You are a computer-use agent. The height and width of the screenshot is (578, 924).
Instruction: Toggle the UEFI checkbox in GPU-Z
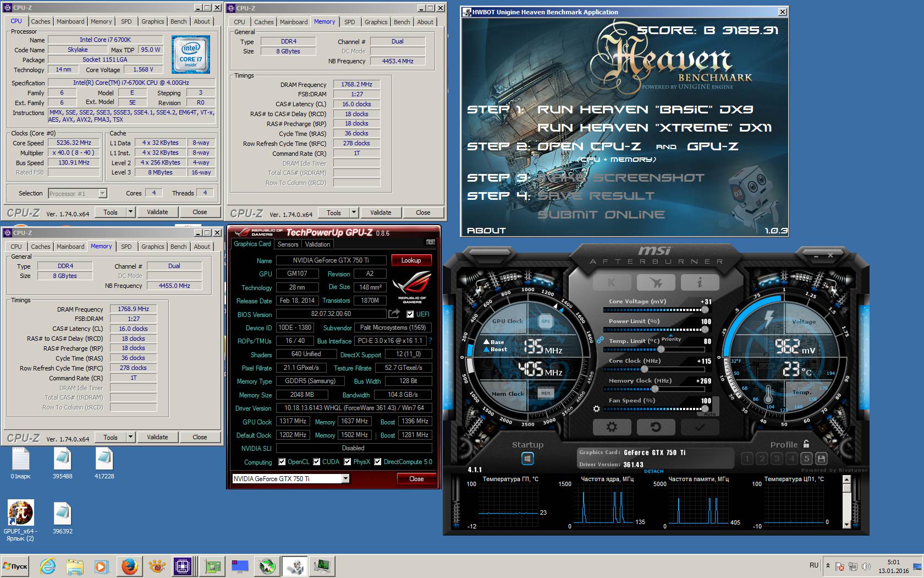click(410, 314)
